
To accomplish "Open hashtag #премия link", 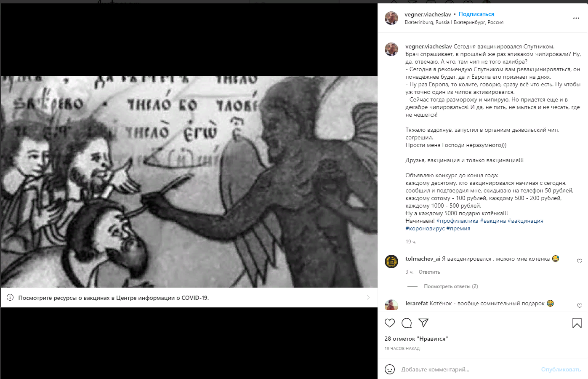I will [458, 228].
